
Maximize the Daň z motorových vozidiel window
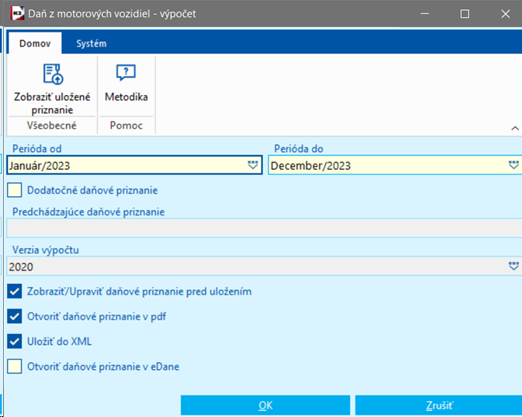click(465, 14)
